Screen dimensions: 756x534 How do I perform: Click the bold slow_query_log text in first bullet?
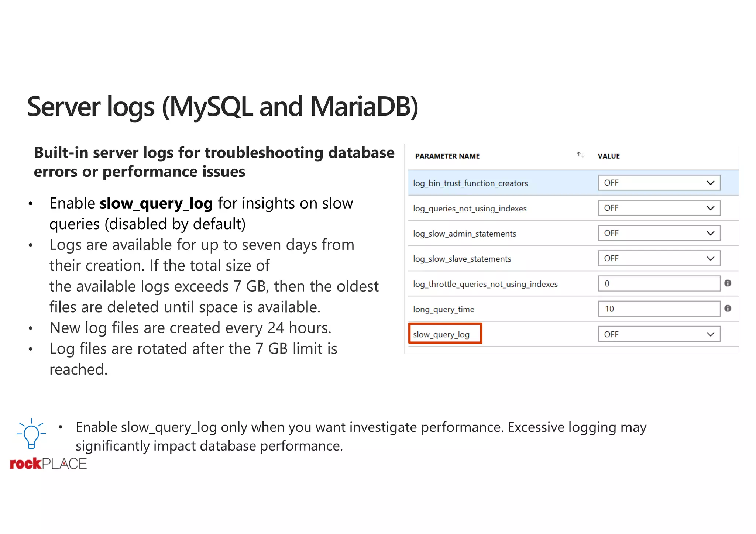point(156,204)
